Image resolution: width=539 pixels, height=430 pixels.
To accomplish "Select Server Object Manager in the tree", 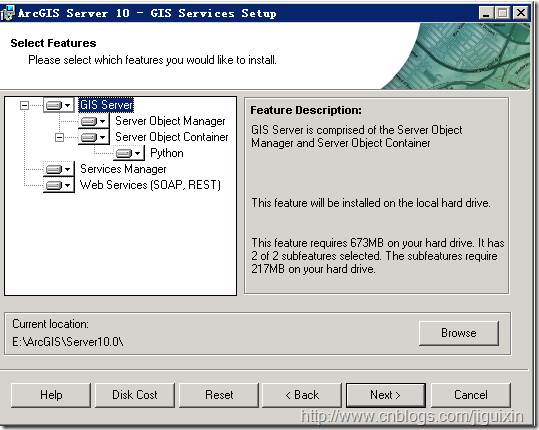I will 170,121.
